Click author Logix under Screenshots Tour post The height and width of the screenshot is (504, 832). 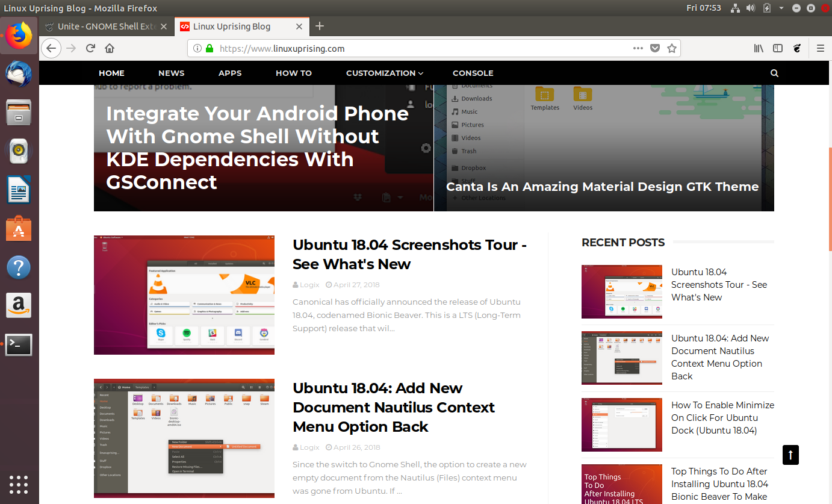click(x=309, y=285)
